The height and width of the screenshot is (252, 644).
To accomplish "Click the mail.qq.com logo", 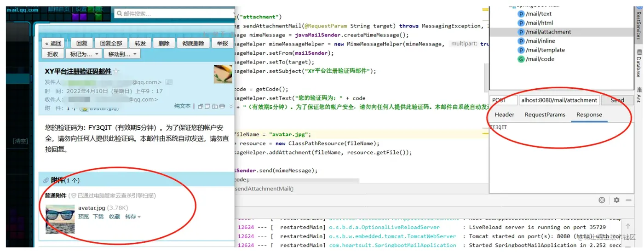I will [23, 10].
